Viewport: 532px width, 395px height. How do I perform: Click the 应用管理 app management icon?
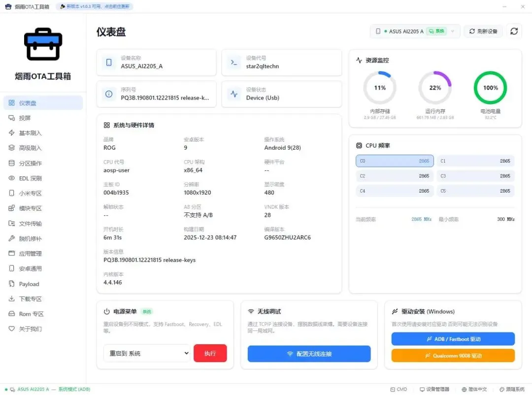pos(11,254)
